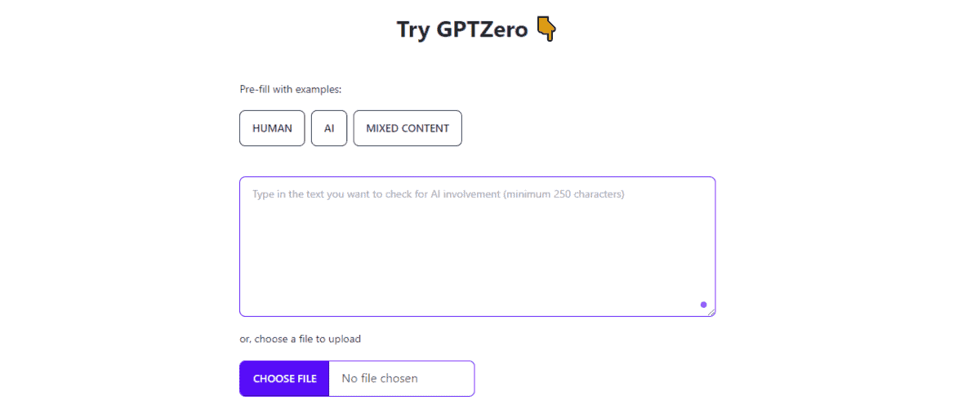Click the word "upload" in the file label
Screen dimensions: 980x405
coord(344,339)
